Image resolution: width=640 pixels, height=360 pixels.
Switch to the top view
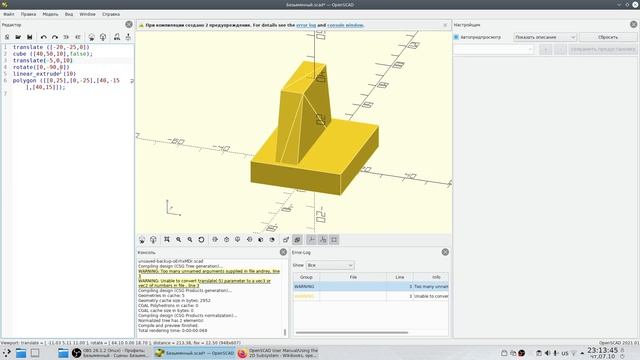[x=227, y=240]
